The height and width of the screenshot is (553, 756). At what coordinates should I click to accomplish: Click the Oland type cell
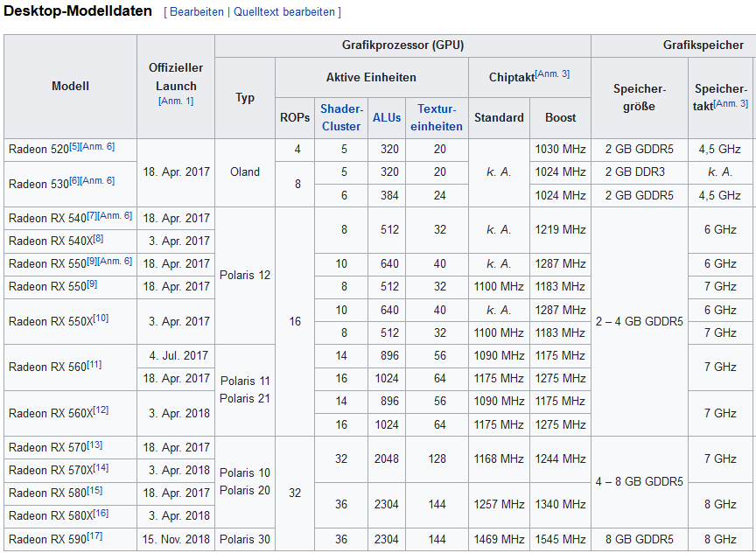245,172
